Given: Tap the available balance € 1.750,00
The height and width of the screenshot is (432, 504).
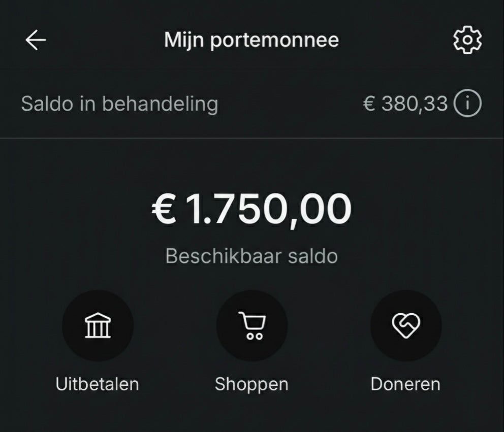Looking at the screenshot, I should 252,209.
